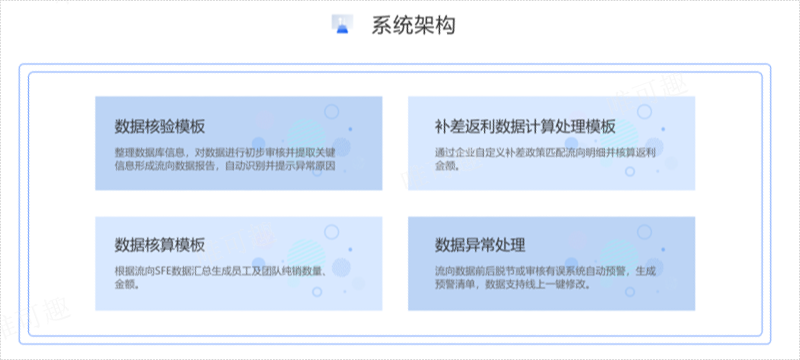The image size is (800, 360).
Task: Click description starting with 流向数据前后脱节
Action: coord(545,278)
